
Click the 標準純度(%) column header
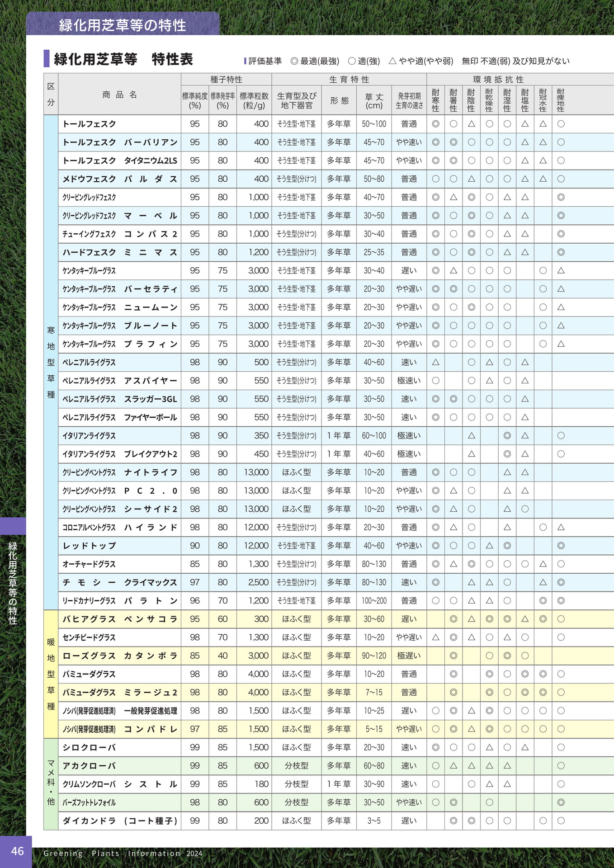(195, 100)
